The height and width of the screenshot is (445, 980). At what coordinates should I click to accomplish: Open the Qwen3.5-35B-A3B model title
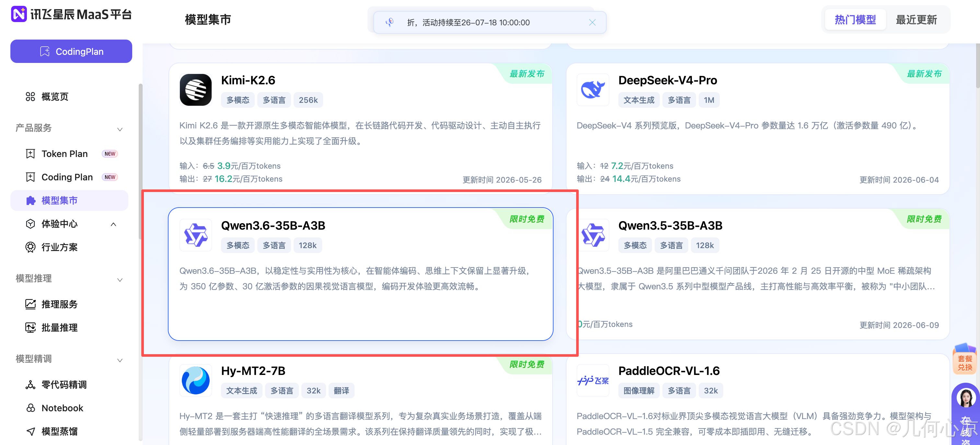point(670,226)
